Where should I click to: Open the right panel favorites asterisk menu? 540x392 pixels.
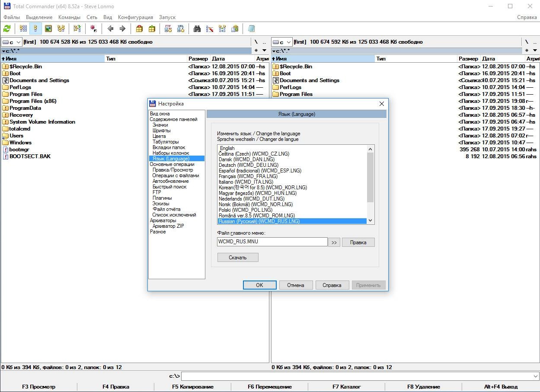527,51
